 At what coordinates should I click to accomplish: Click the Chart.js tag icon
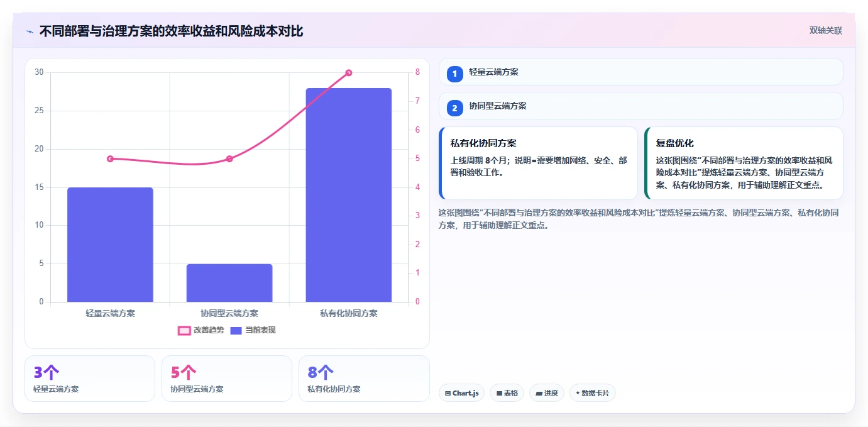448,393
